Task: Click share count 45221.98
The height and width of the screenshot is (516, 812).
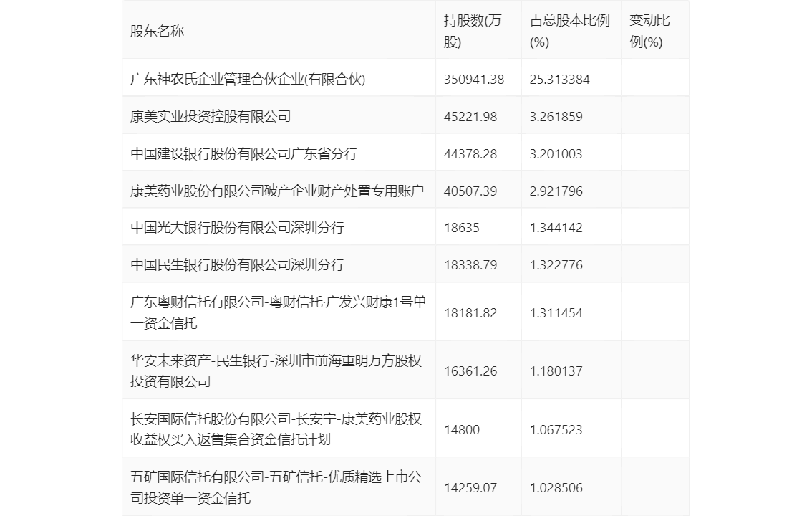Action: [470, 117]
